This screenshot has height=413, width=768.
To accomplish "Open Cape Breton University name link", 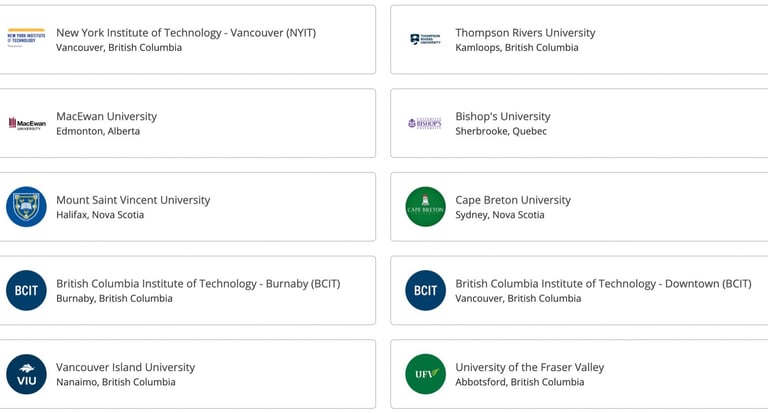I will 513,200.
